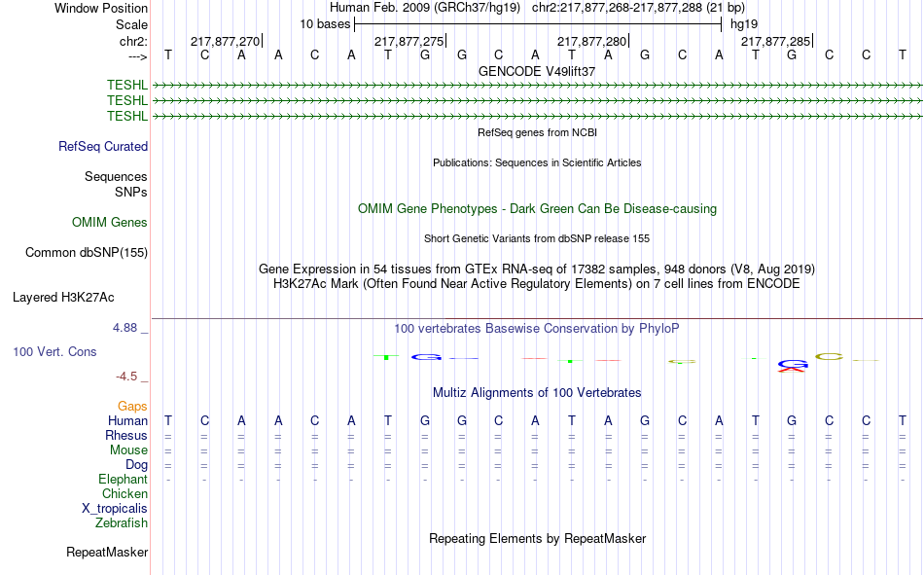Click Repeating Elements by RepeatMasker title
Screen dimensions: 924x575
pos(538,538)
